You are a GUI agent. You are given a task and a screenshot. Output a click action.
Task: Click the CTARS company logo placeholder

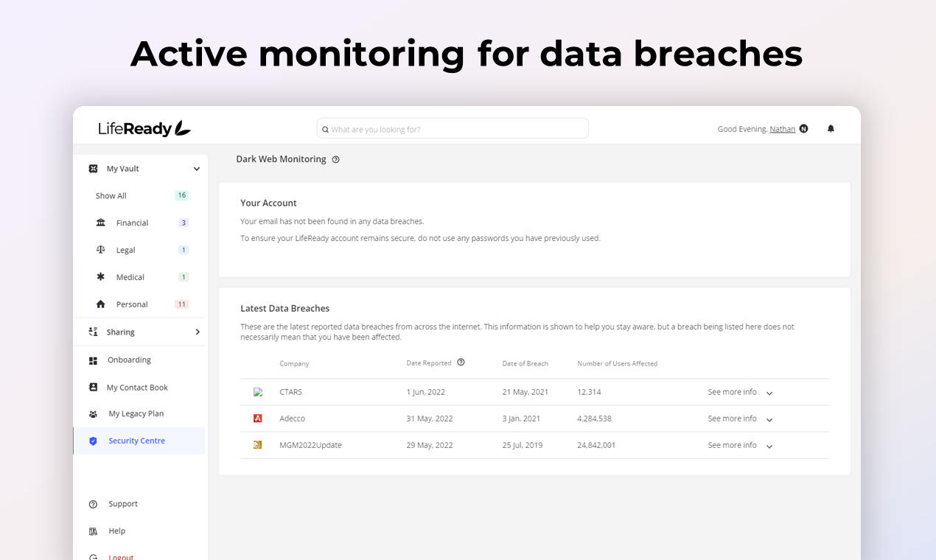[x=257, y=392]
